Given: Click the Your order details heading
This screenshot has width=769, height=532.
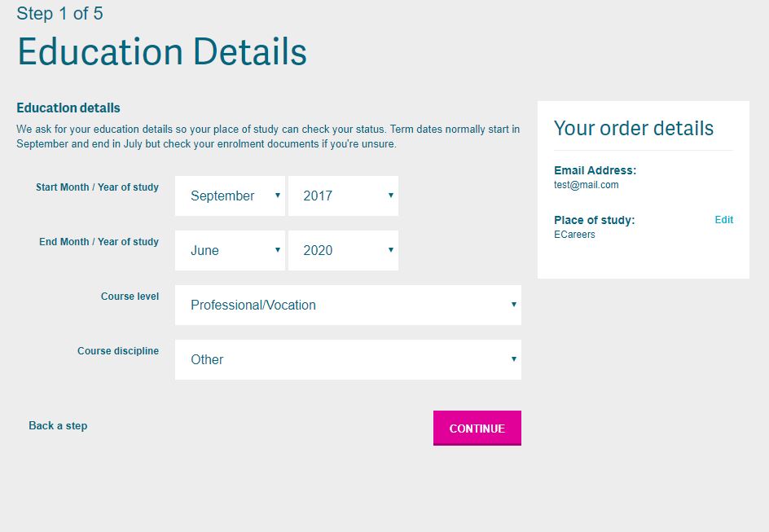Looking at the screenshot, I should (634, 128).
